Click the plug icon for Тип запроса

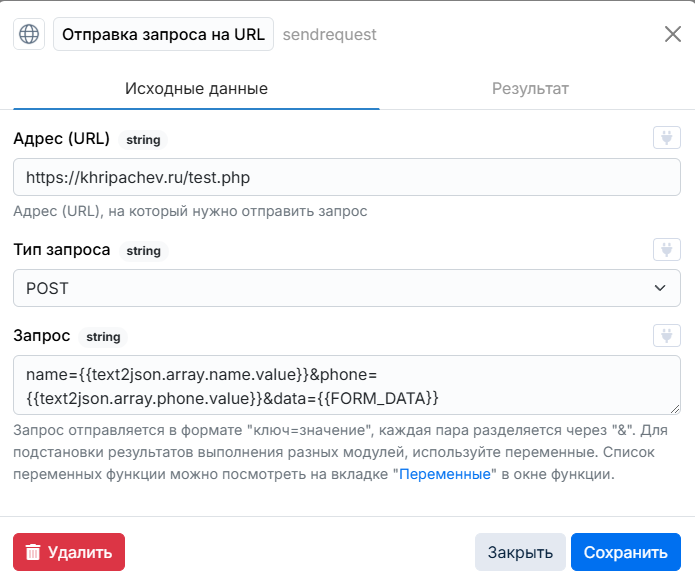667,249
